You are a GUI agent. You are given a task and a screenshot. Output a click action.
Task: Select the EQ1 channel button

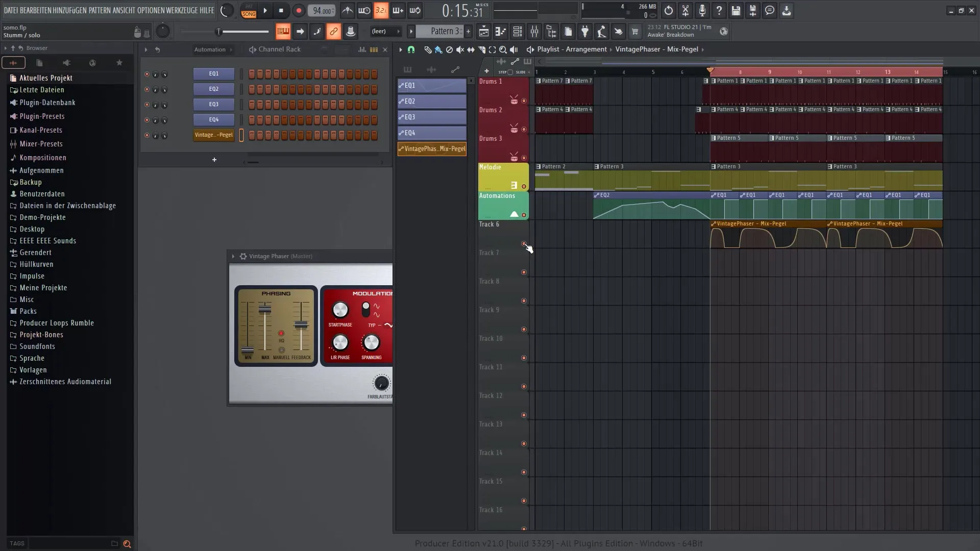click(214, 74)
